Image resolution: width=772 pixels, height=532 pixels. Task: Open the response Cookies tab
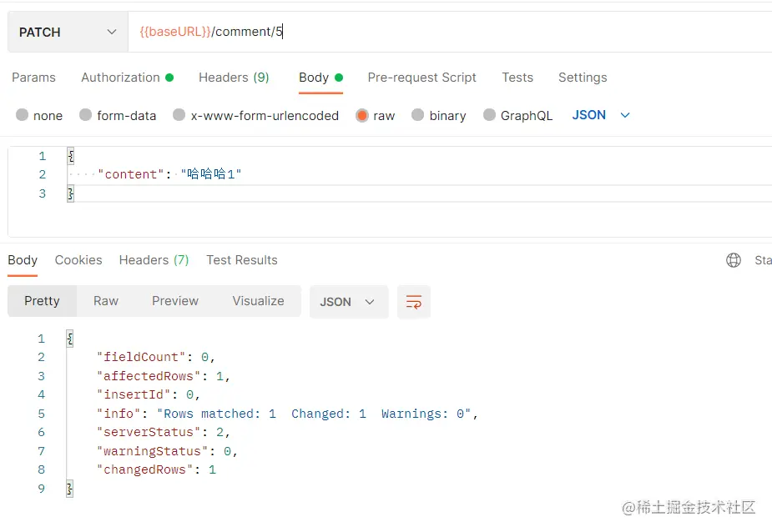tap(78, 260)
